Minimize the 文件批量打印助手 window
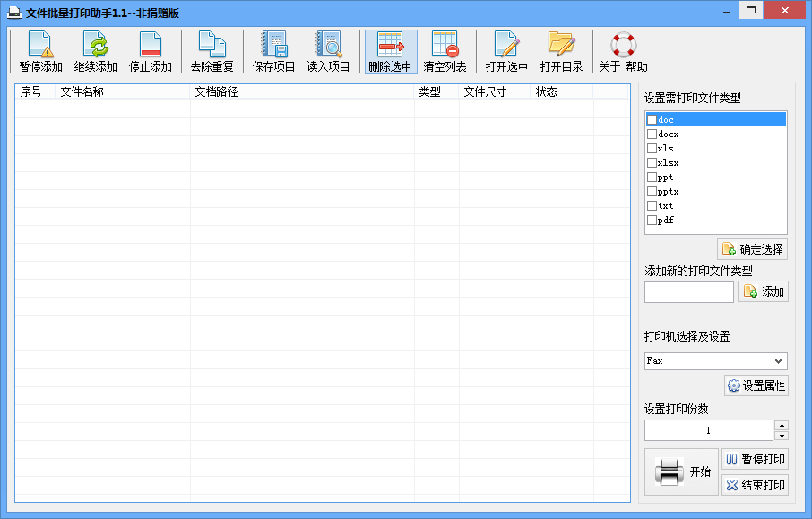 click(x=727, y=11)
